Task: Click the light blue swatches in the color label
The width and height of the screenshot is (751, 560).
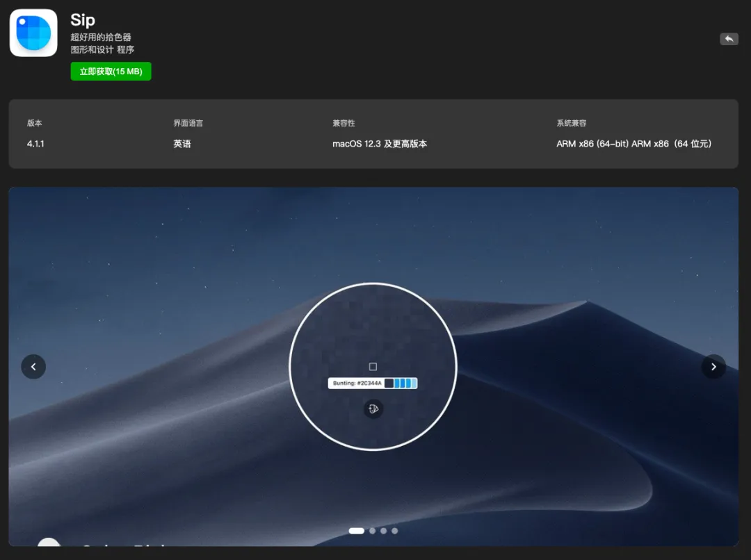Action: 405,383
